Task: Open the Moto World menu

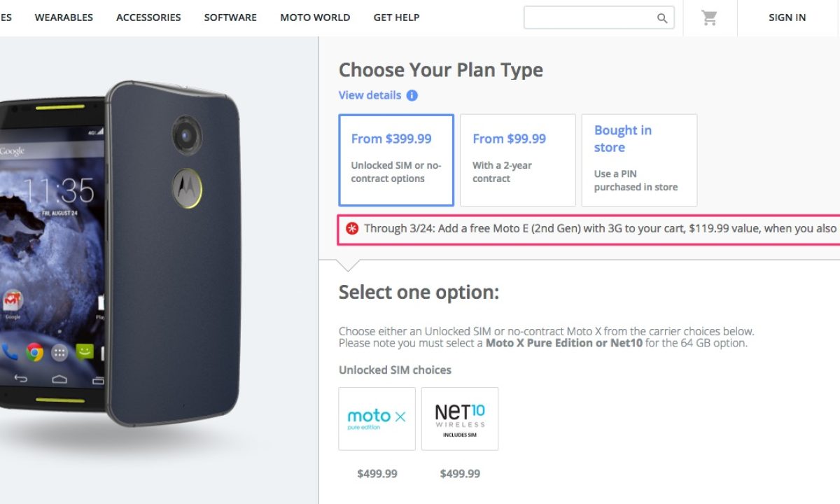Action: [315, 17]
